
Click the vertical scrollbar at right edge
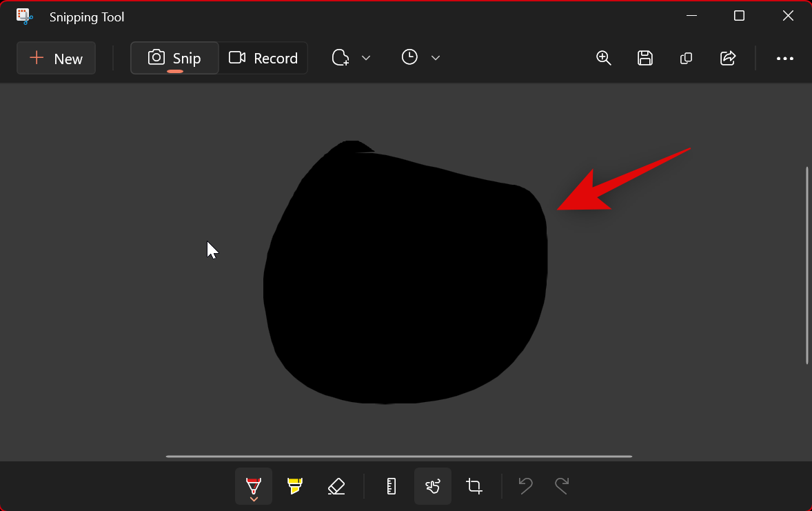pyautogui.click(x=806, y=265)
